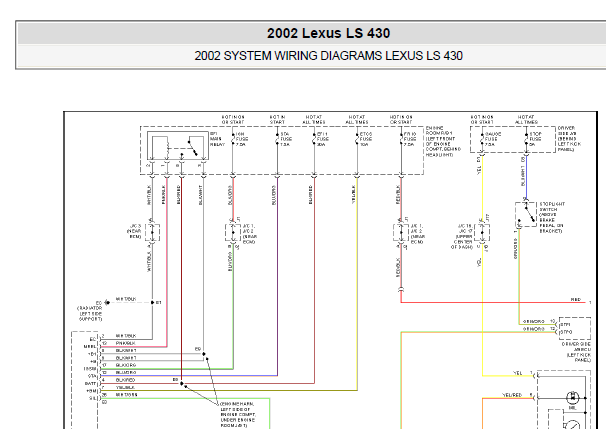Click the ETCS fuse symbol
Image resolution: width=606 pixels, height=429 pixels.
tap(357, 139)
